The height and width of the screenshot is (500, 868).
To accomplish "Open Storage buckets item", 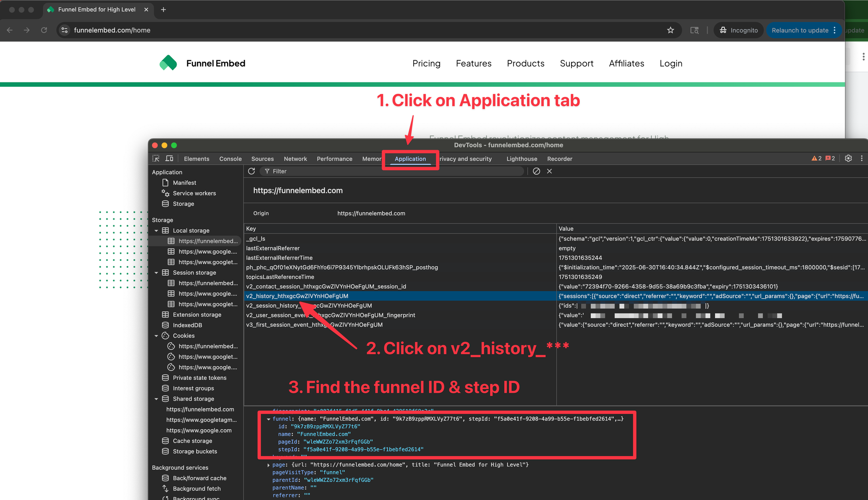I will click(195, 451).
